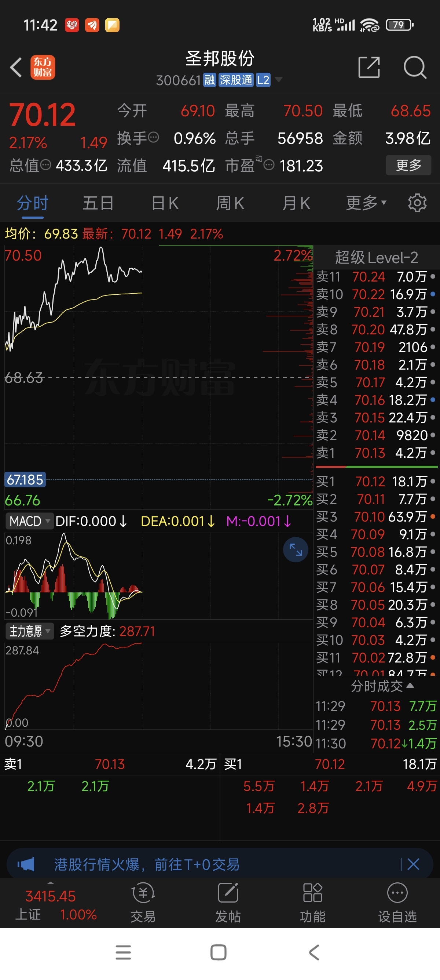Go back with the top-left arrow
Image resolution: width=440 pixels, height=980 pixels.
pos(16,67)
